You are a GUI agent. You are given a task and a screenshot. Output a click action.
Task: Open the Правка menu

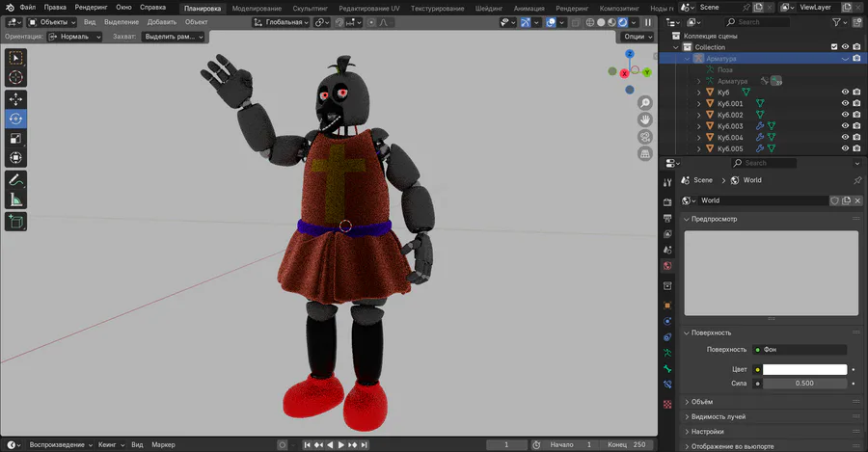coord(55,7)
